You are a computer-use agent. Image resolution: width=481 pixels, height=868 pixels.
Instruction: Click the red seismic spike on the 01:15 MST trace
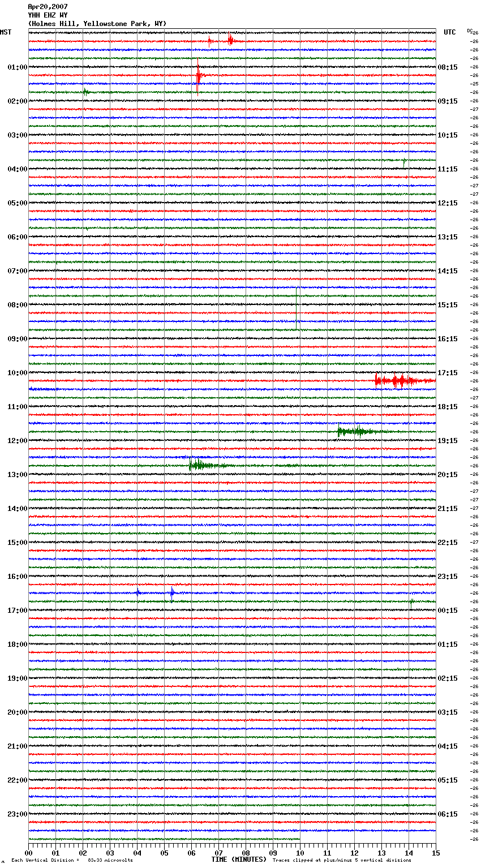(199, 75)
